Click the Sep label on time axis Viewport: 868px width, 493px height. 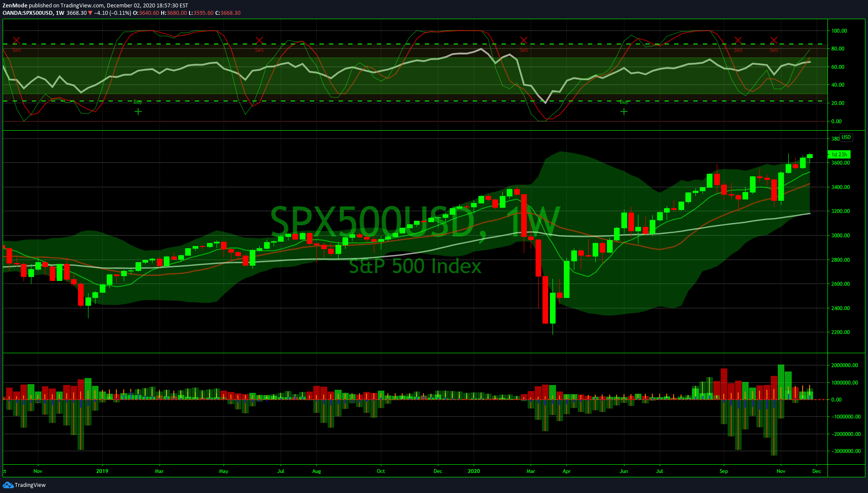tap(724, 471)
